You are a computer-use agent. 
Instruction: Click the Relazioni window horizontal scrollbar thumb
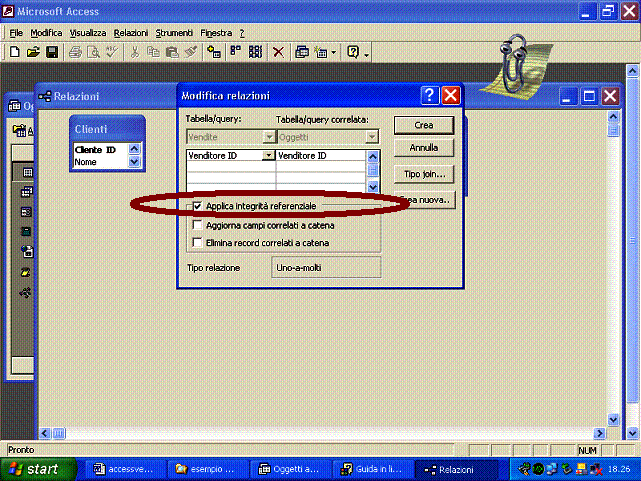[59, 433]
